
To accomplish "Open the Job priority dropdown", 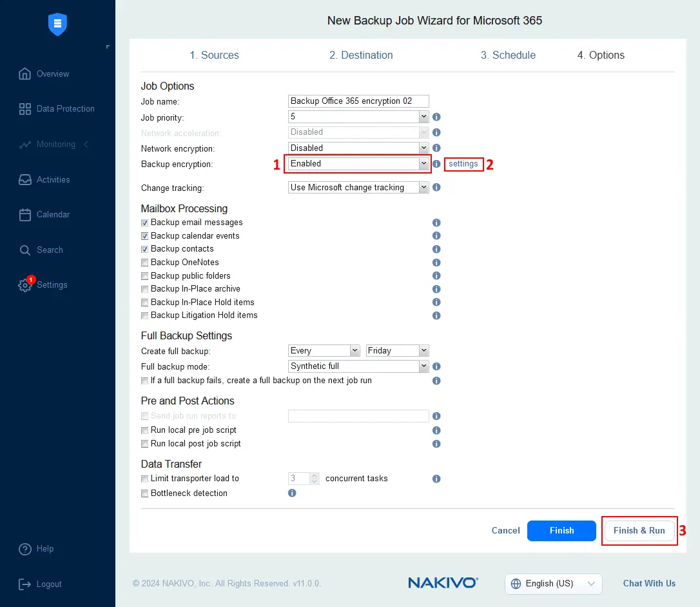I will coord(358,117).
